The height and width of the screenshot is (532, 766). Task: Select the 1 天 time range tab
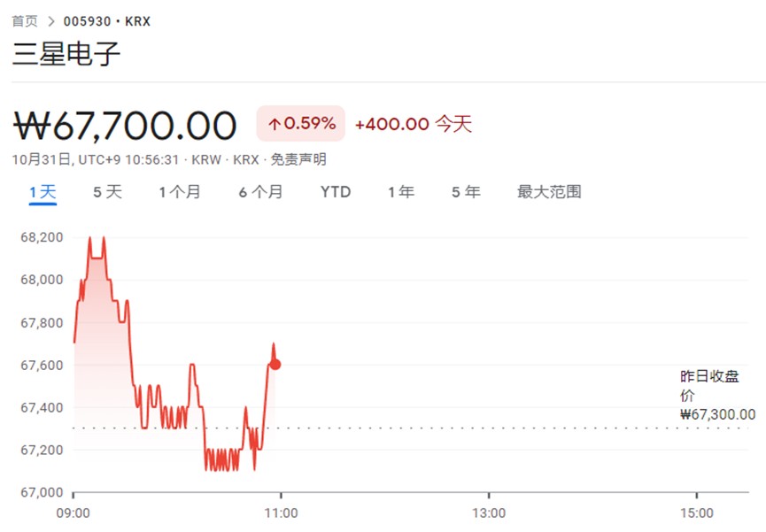43,192
